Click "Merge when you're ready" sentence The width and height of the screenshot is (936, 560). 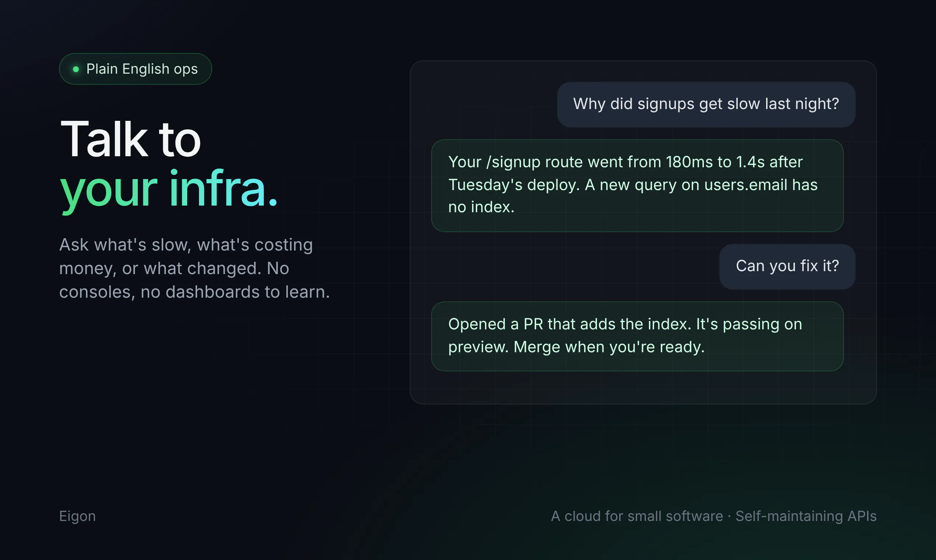pos(609,347)
